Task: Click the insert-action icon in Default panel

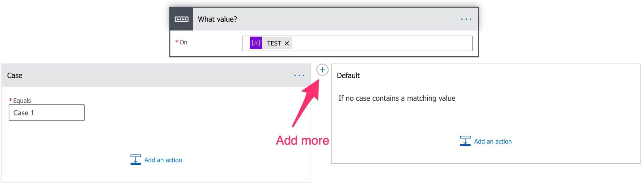Action: click(x=465, y=141)
